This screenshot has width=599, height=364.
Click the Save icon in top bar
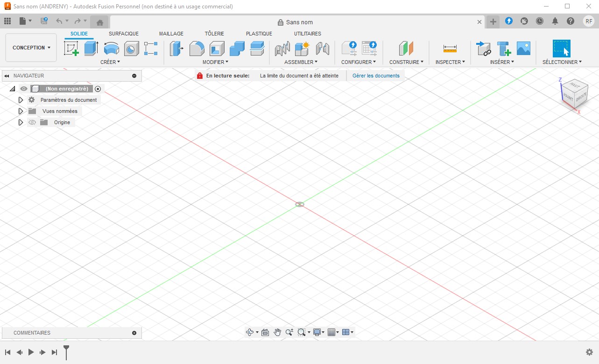tap(44, 21)
